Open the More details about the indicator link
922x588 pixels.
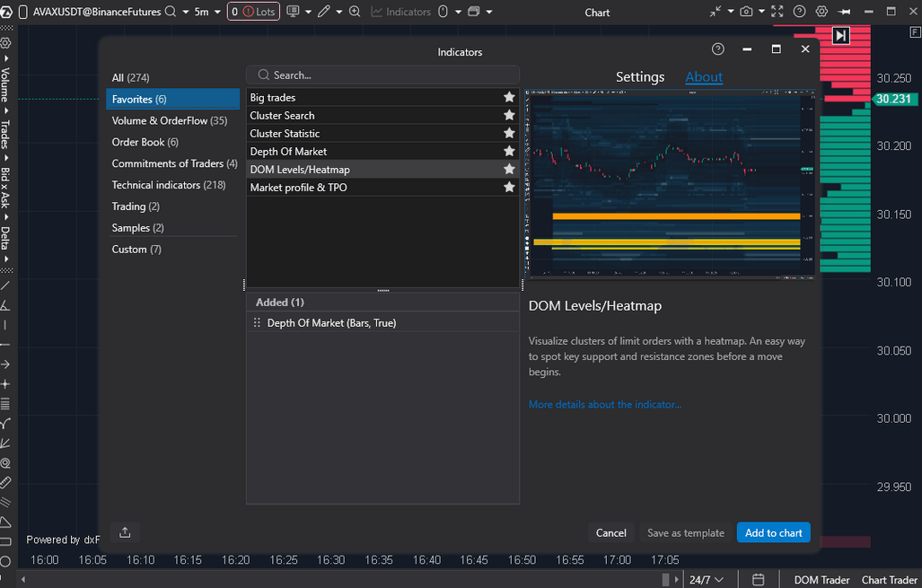[x=604, y=404]
